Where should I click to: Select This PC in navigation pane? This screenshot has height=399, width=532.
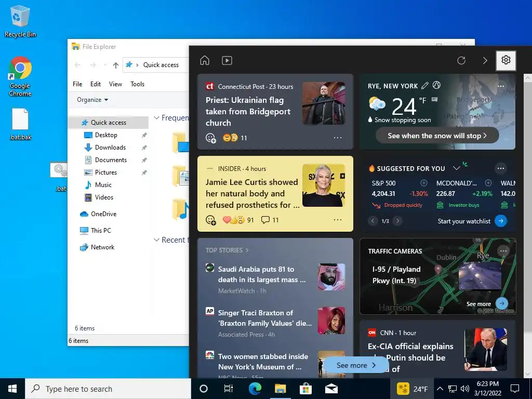pos(101,230)
